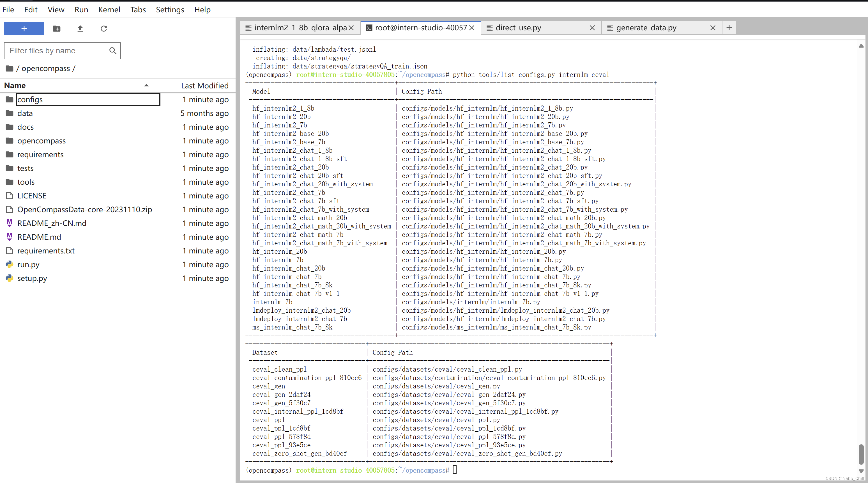Open the Settings menu
The image size is (868, 483).
point(170,10)
